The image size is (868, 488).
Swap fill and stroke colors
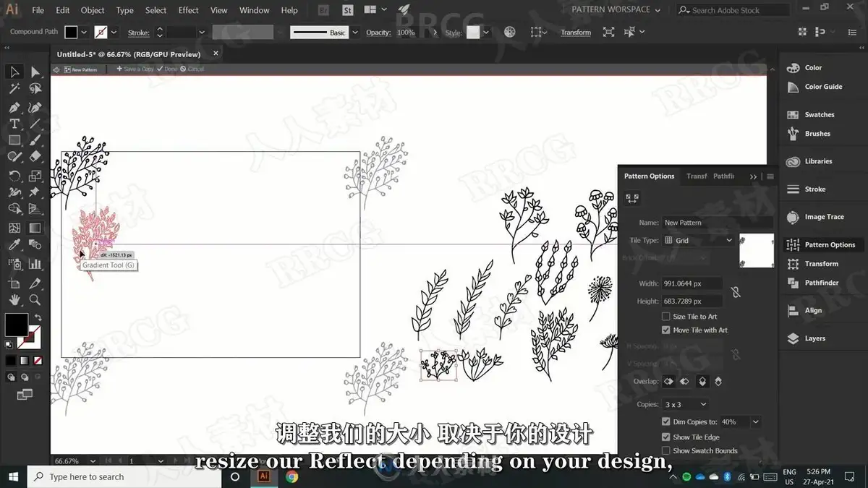[37, 318]
